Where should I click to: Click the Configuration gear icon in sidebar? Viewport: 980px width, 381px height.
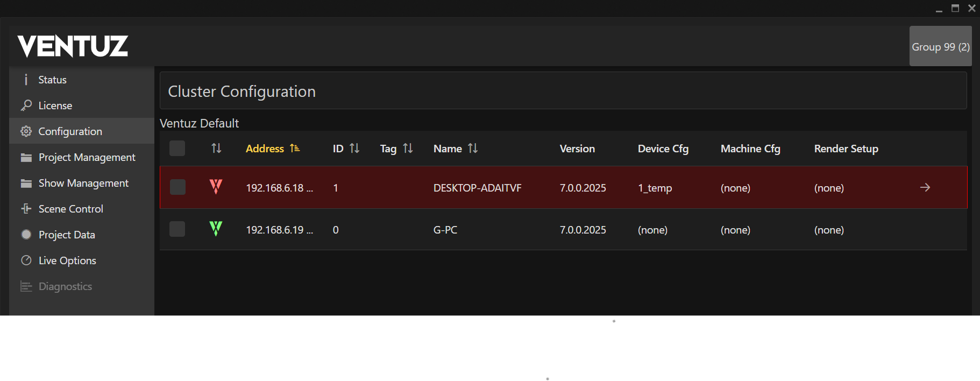(26, 131)
